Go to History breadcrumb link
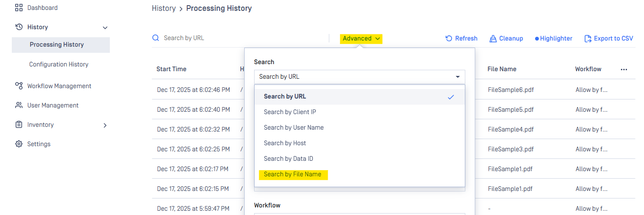644x215 pixels. pos(164,8)
